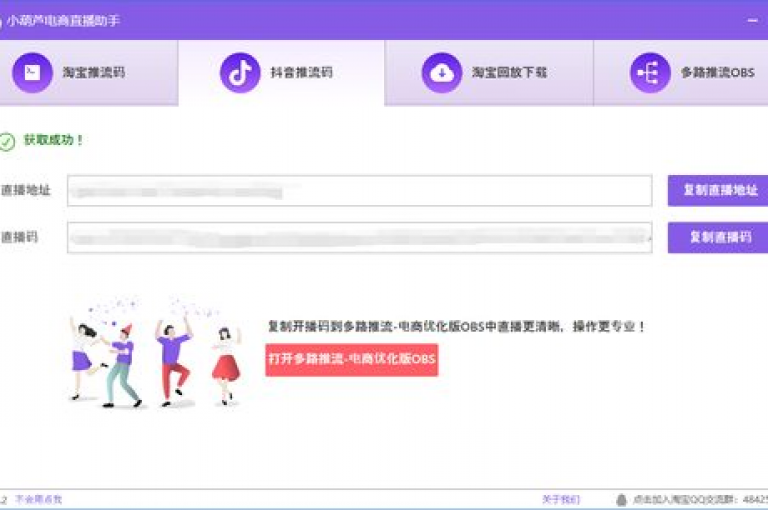The width and height of the screenshot is (768, 510).
Task: Copy the live address with 复制直播地址
Action: tap(718, 190)
